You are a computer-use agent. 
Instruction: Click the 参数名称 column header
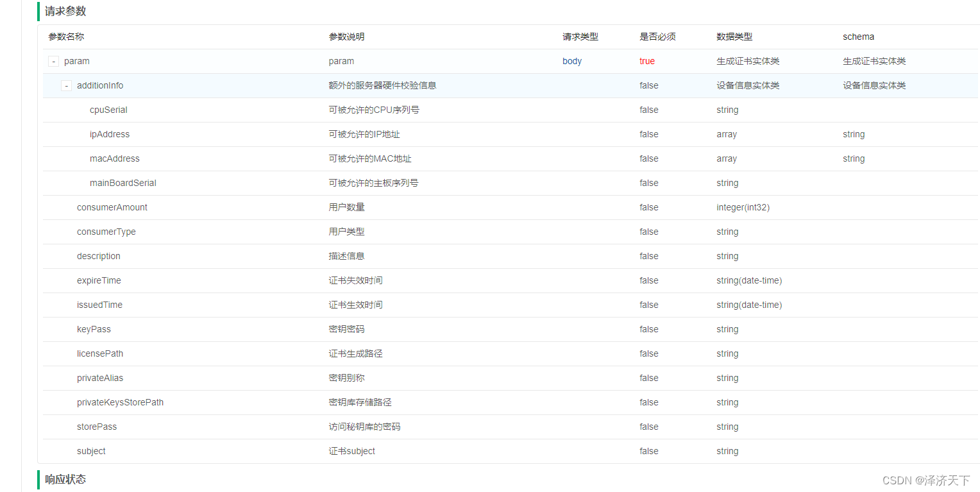66,37
